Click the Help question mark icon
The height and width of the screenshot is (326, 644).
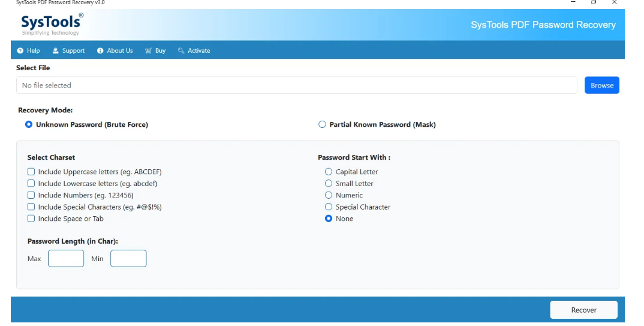[x=20, y=51]
